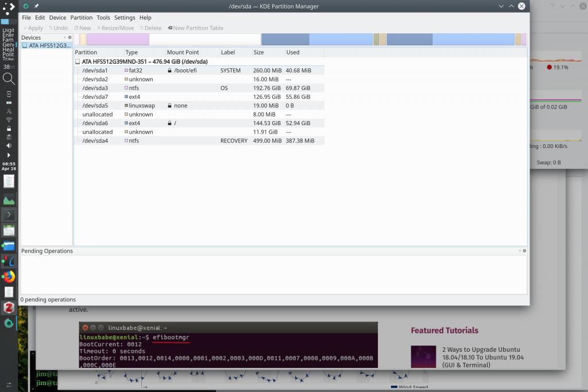This screenshot has height=392, width=588.
Task: Open the FileZilla icon in the task panel
Action: [9, 308]
